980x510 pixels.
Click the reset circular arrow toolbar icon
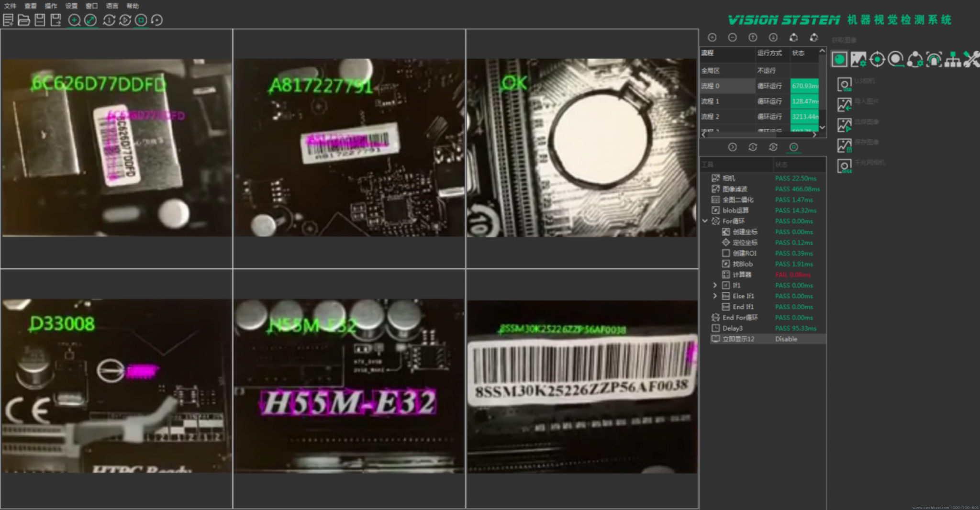click(157, 20)
